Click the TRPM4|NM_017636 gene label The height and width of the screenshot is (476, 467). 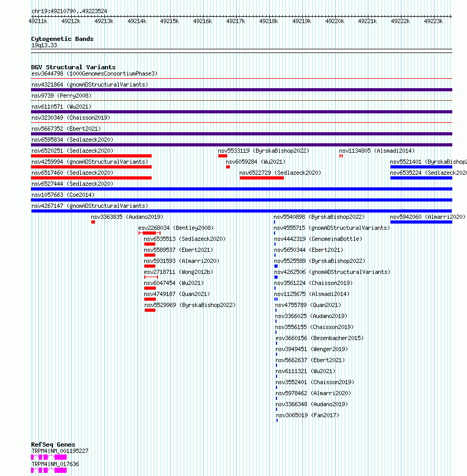(55, 464)
